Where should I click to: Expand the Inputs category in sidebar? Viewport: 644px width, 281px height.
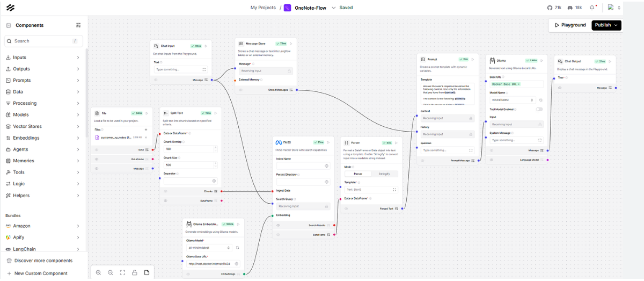43,57
